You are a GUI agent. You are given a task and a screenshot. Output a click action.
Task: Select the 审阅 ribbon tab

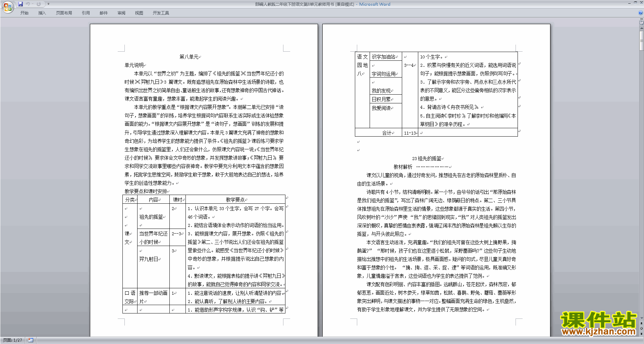(121, 13)
